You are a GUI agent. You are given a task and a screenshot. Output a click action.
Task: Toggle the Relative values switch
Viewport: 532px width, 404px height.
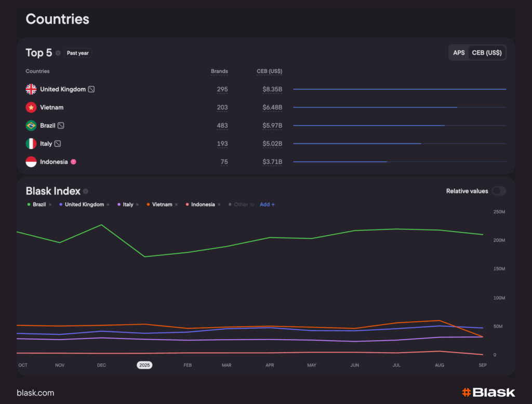499,191
